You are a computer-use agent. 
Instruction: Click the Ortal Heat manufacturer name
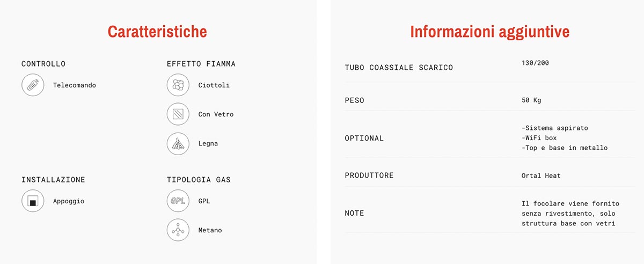pyautogui.click(x=541, y=175)
